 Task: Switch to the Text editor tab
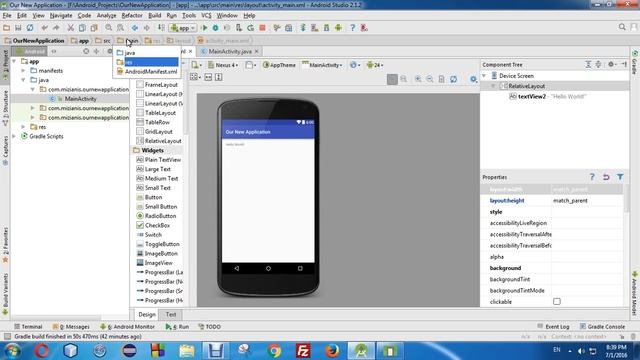(x=171, y=314)
